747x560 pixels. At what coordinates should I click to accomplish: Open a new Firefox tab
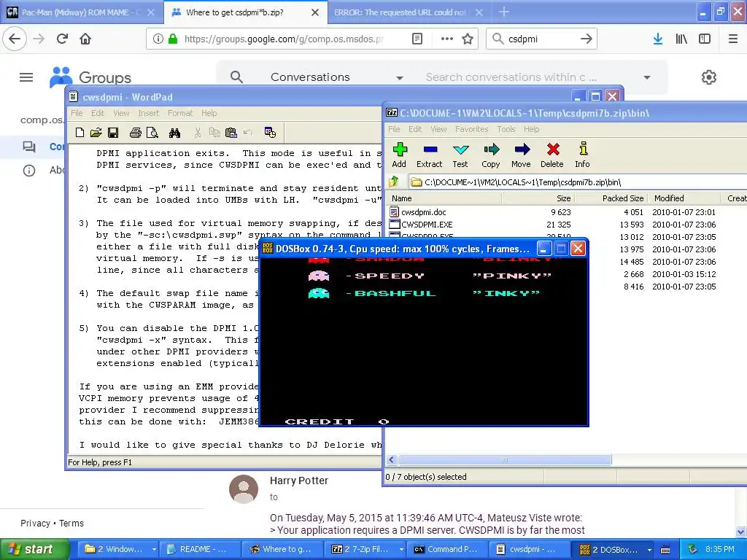pyautogui.click(x=503, y=12)
